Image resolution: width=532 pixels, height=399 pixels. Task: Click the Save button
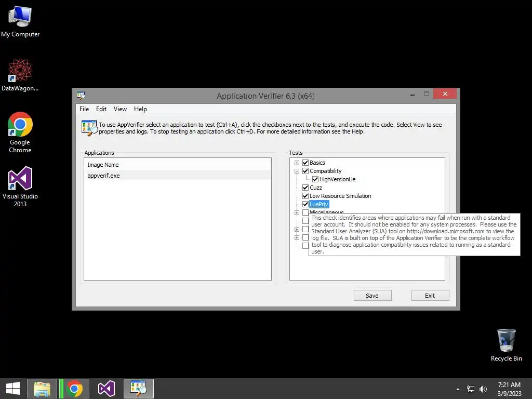[372, 296]
